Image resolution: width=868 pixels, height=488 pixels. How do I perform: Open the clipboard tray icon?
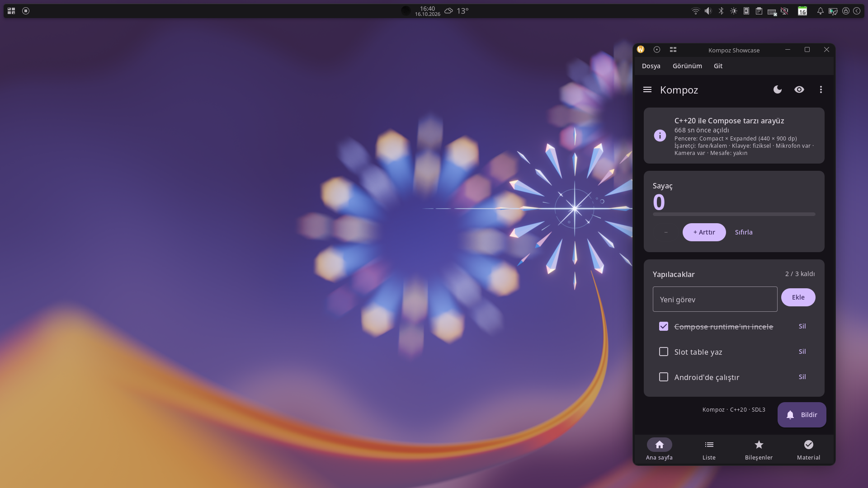[x=759, y=11]
